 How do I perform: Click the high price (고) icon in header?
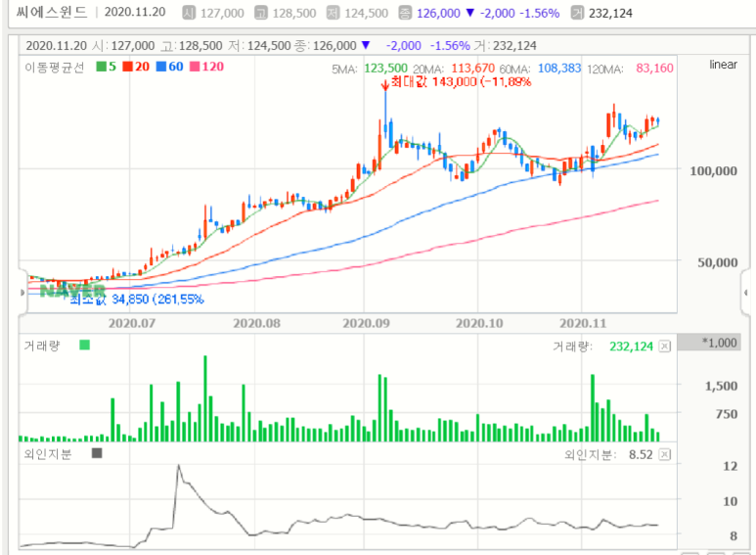tap(261, 13)
